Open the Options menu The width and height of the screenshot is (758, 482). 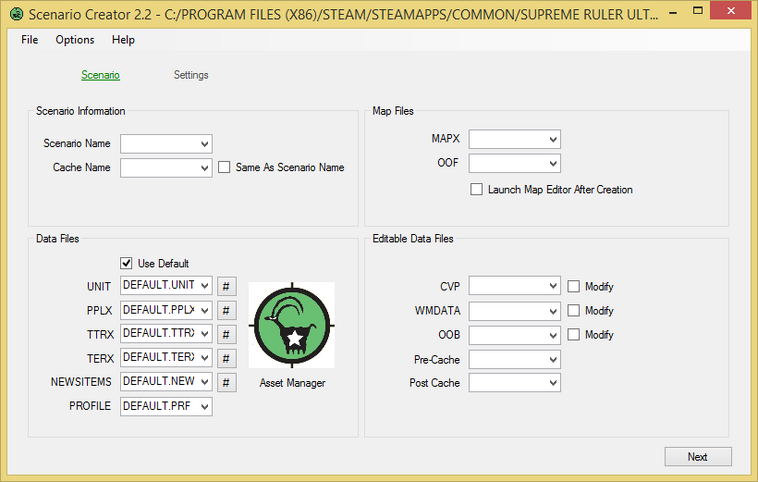point(75,40)
